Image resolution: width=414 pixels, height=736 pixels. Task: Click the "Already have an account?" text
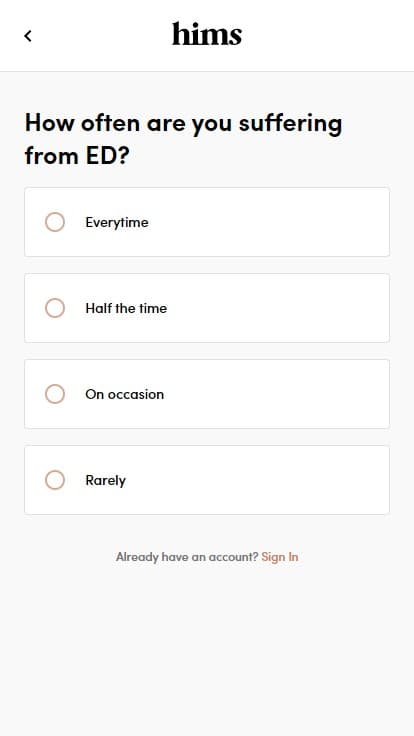[187, 557]
